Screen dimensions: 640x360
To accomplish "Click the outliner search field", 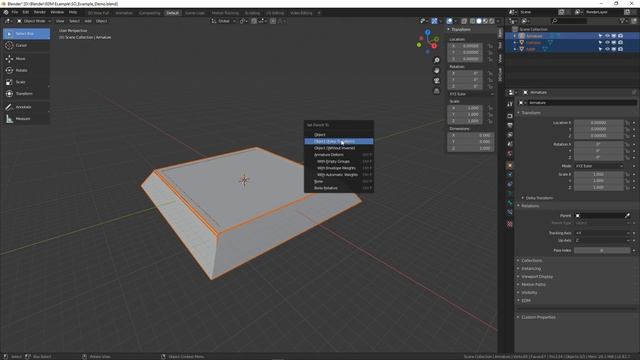I will tap(569, 21).
